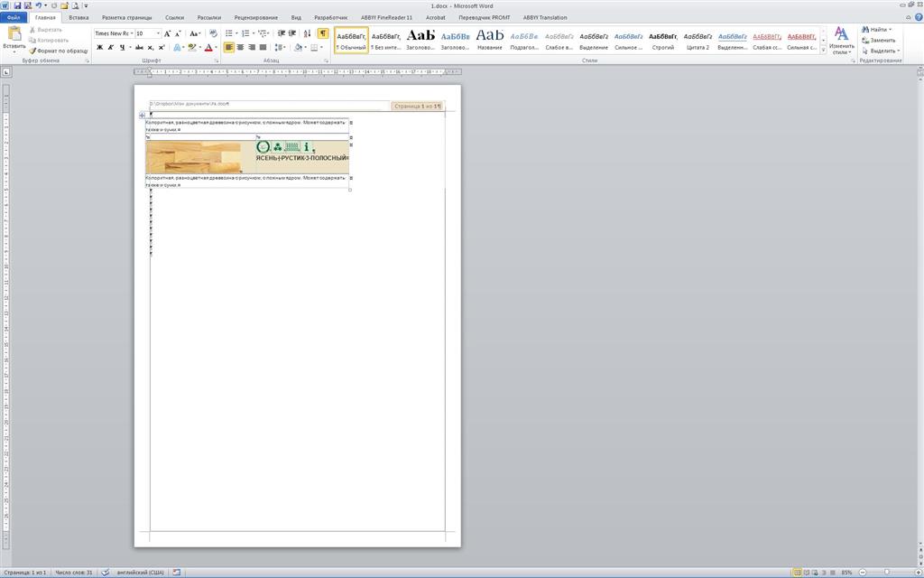Toggle strikethrough abc formatting

pos(139,47)
